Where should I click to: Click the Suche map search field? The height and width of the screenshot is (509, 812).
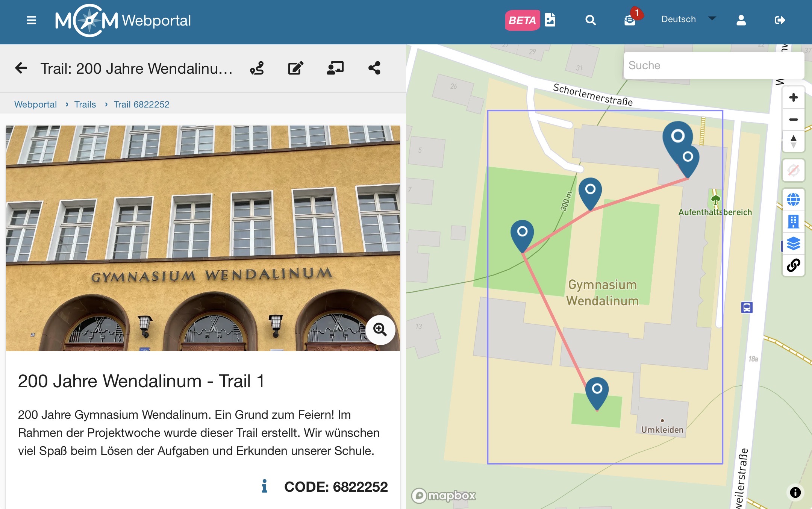[x=714, y=65]
